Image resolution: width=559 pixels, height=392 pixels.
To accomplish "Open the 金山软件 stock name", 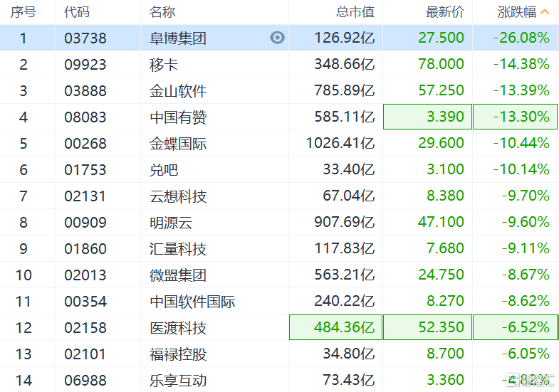I will tap(178, 91).
